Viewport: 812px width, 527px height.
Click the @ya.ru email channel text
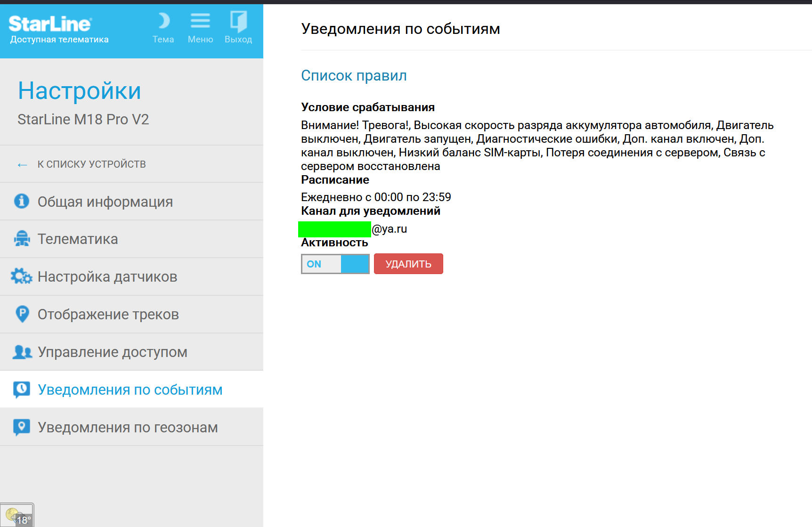(389, 229)
